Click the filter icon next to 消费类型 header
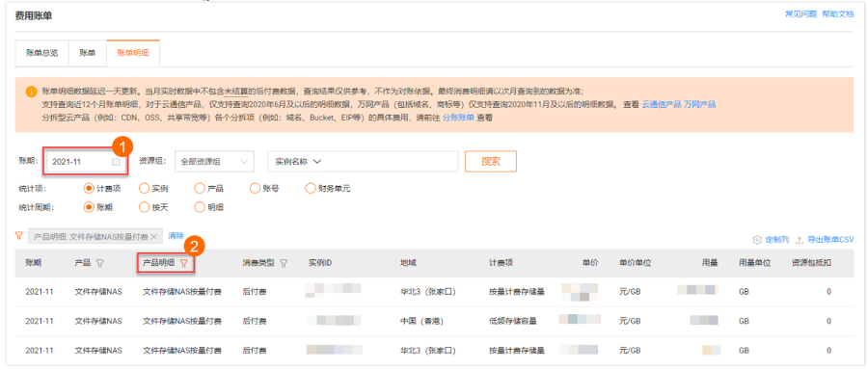 [x=284, y=264]
